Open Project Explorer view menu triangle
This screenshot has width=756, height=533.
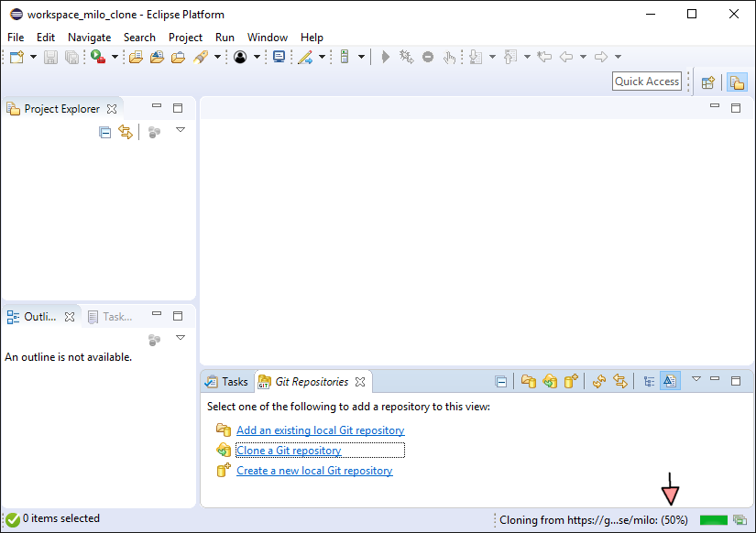181,131
